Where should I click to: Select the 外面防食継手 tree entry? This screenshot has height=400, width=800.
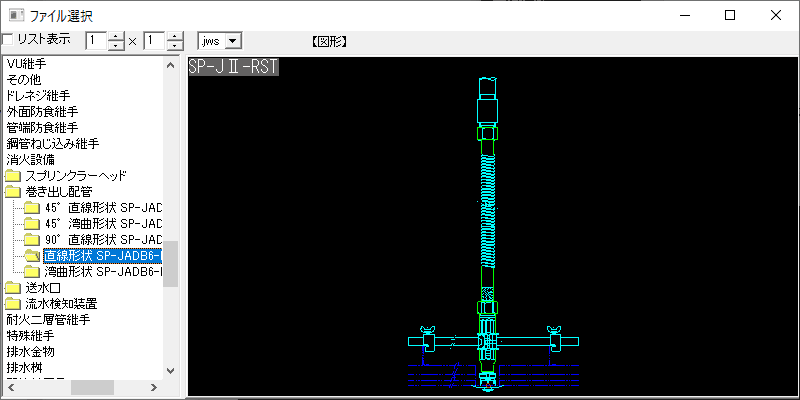[42, 112]
